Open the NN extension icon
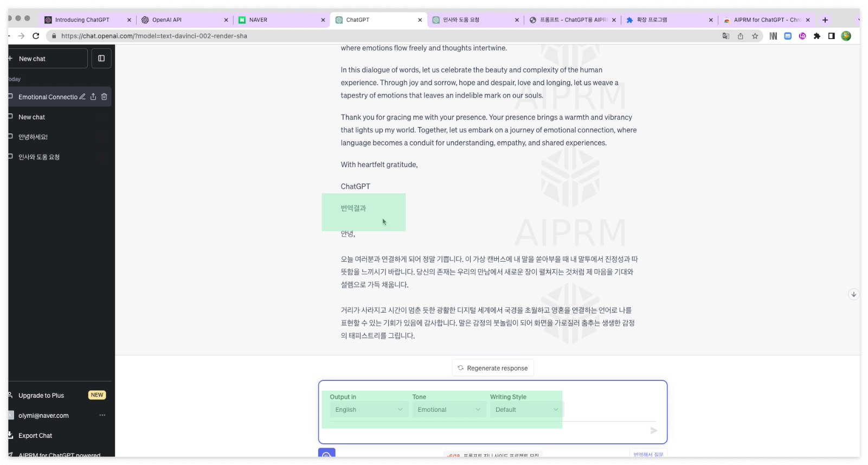The width and height of the screenshot is (868, 465). pyautogui.click(x=773, y=36)
